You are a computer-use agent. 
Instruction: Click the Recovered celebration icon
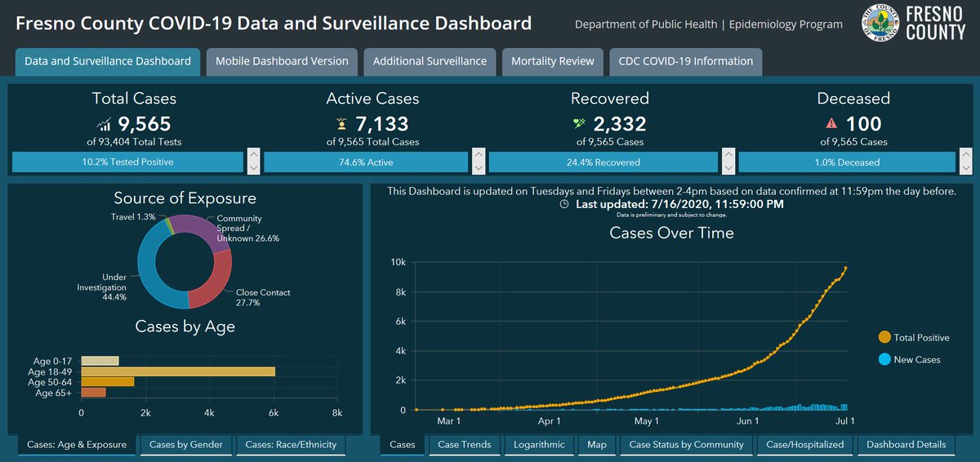581,124
